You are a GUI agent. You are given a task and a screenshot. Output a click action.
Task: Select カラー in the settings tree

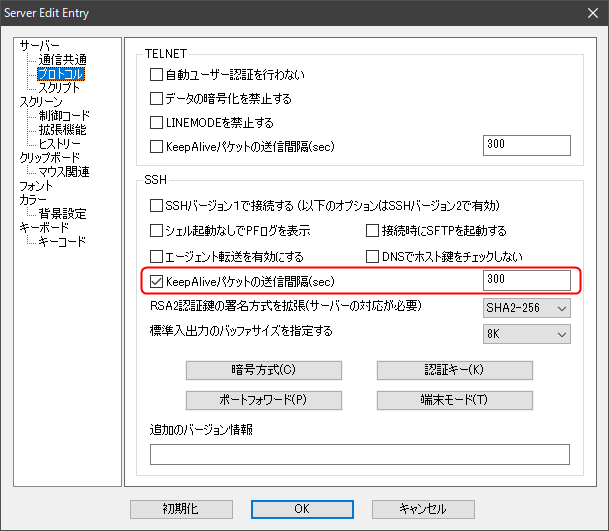33,200
